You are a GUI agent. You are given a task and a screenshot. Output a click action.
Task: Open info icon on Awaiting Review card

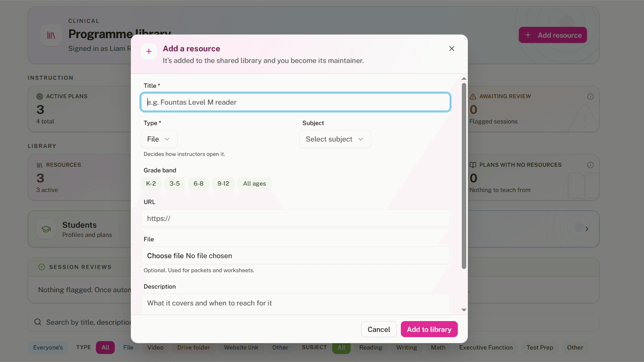click(x=590, y=97)
